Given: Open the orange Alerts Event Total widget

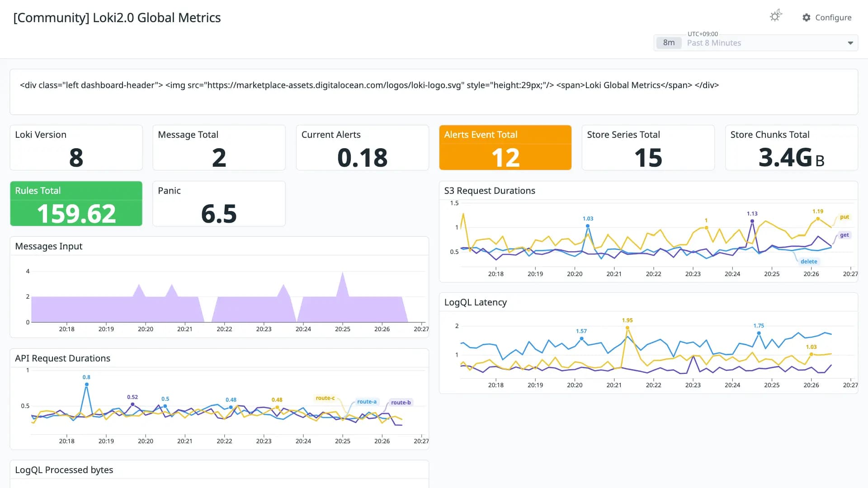Looking at the screenshot, I should (x=505, y=147).
